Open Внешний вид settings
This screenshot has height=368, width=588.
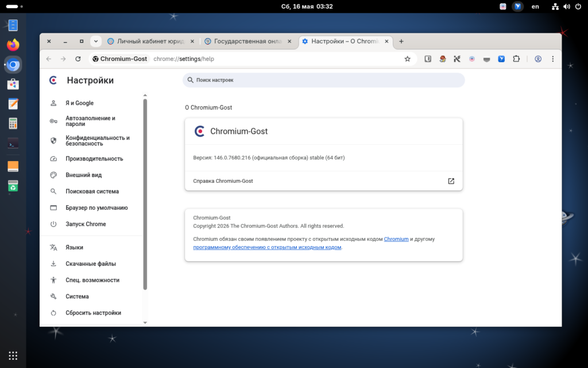click(x=92, y=175)
